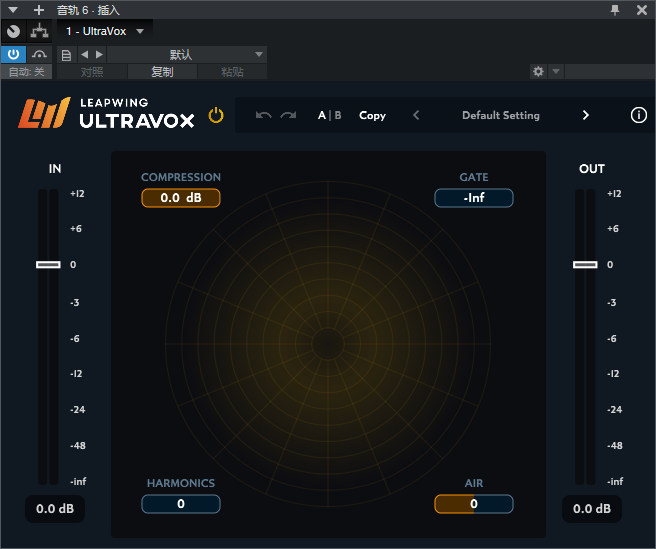Click the 对照 compare button
The width and height of the screenshot is (656, 549).
click(x=92, y=72)
